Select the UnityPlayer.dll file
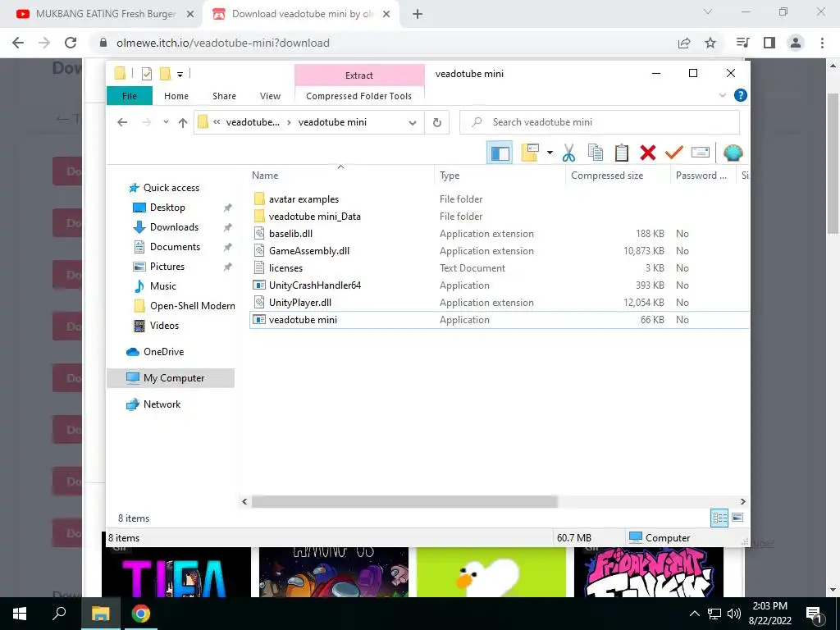 [x=300, y=302]
